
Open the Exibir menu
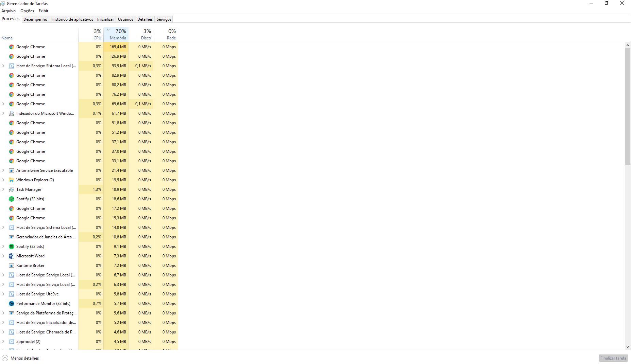[44, 11]
